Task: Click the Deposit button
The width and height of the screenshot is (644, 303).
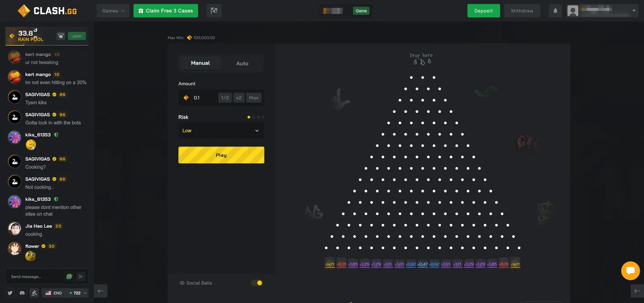Action: click(x=483, y=11)
